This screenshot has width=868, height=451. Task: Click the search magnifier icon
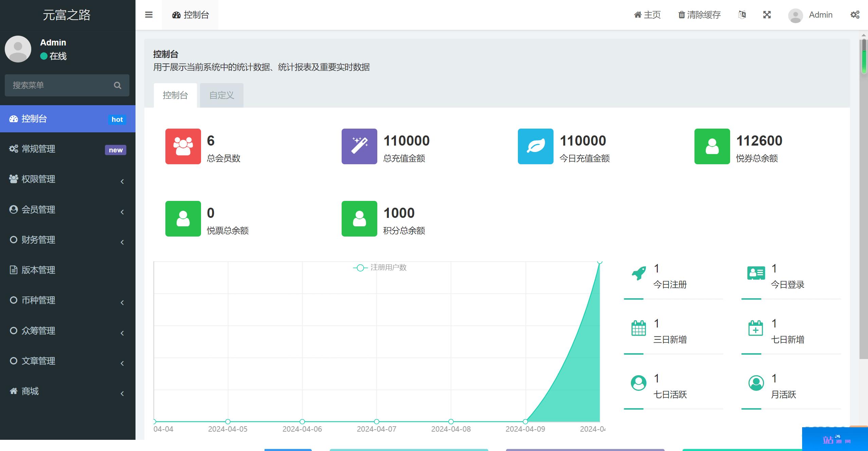[x=117, y=85]
